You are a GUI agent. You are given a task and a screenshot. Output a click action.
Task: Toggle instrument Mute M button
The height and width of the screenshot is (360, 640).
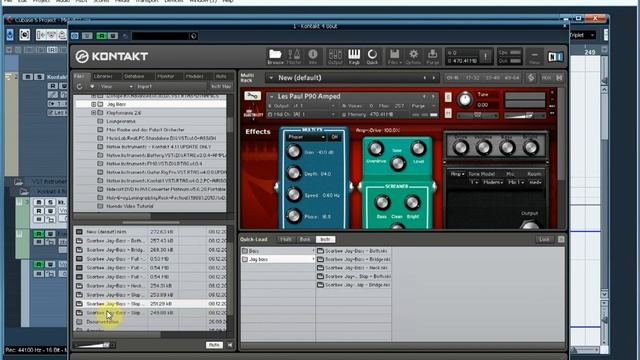pos(448,113)
